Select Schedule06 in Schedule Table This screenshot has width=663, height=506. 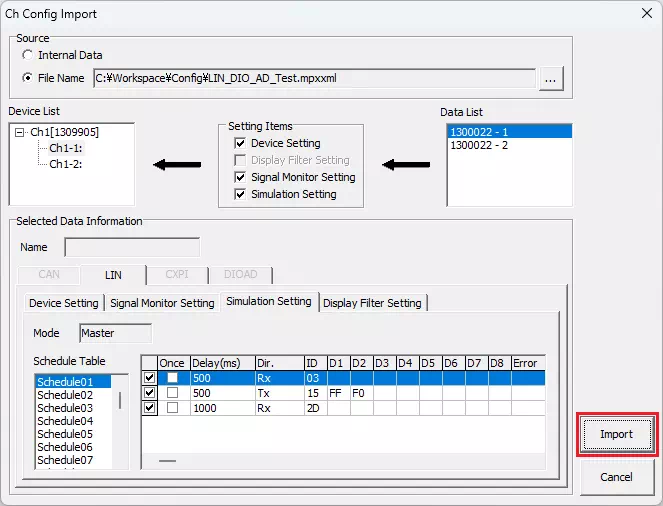click(74, 447)
